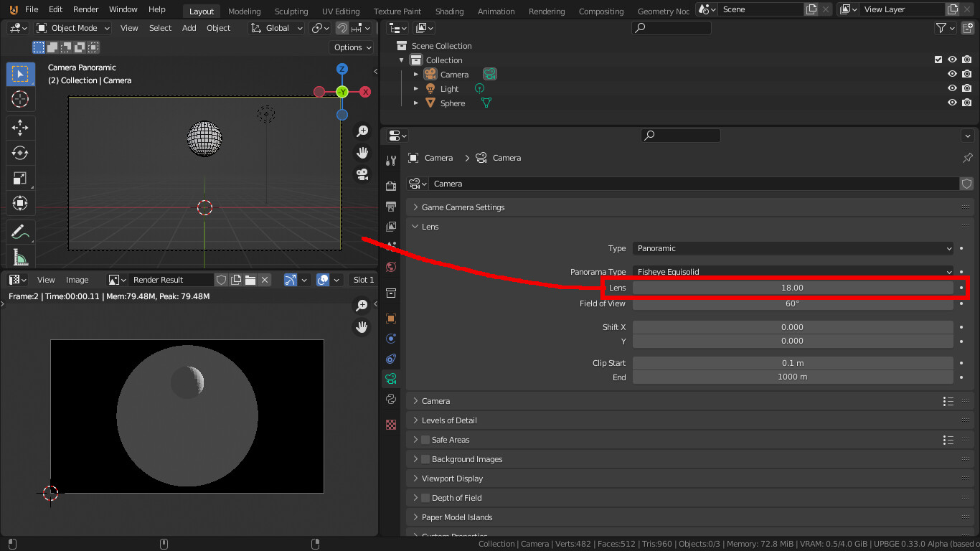Screen dimensions: 980x551
Task: Open the Output Properties printer icon
Action: 390,207
